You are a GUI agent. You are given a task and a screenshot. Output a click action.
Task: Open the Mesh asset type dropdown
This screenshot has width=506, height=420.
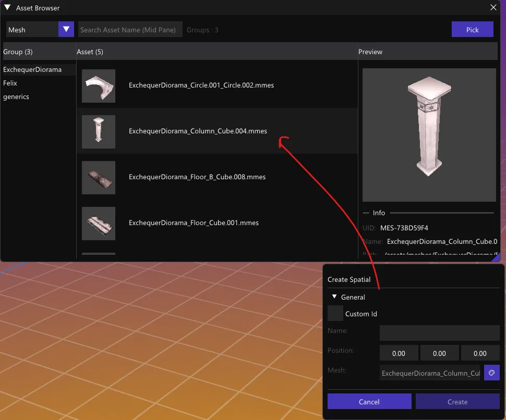[66, 29]
